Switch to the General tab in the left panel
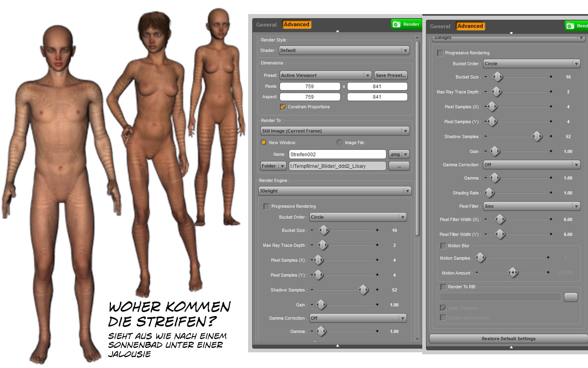588x368 pixels. [x=266, y=25]
